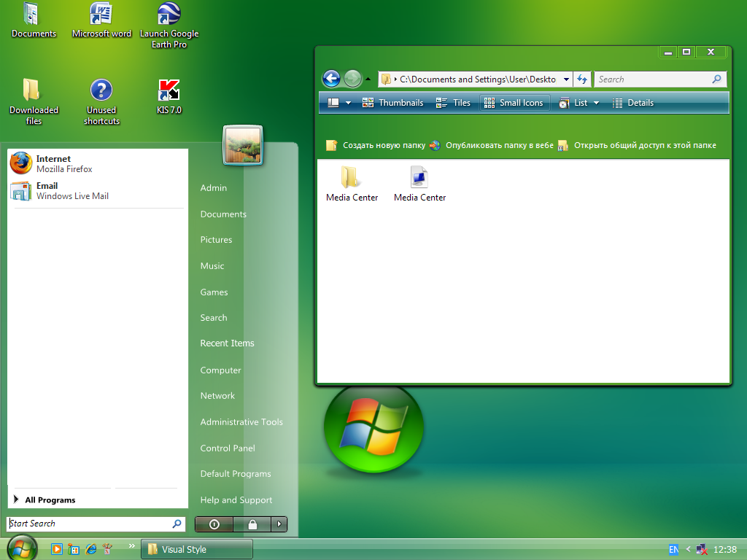
Task: Open Admin in the Start menu
Action: tap(214, 187)
